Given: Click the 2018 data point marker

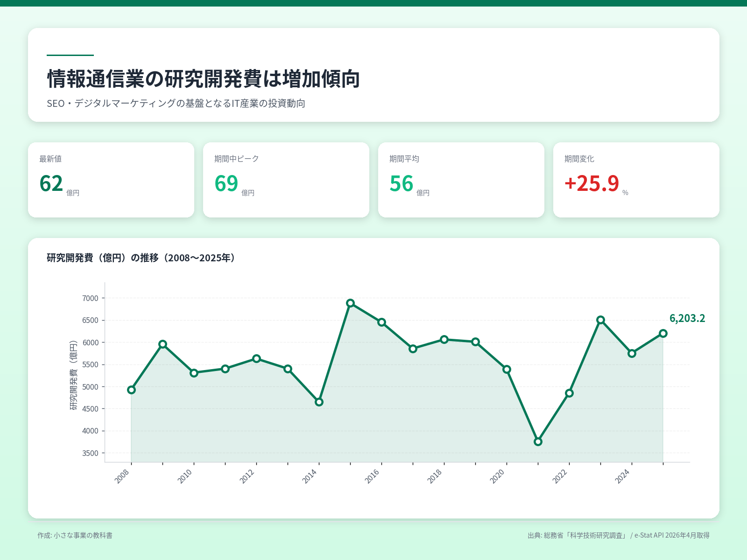Looking at the screenshot, I should pos(444,339).
